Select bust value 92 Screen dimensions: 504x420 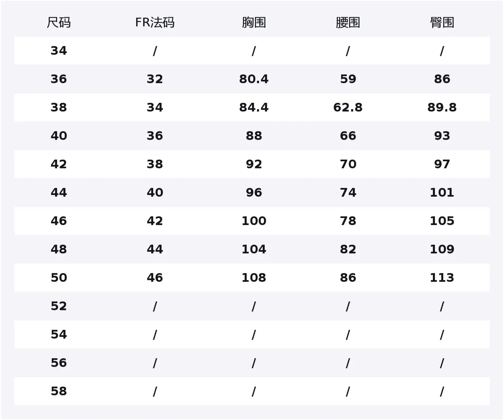[x=254, y=164]
